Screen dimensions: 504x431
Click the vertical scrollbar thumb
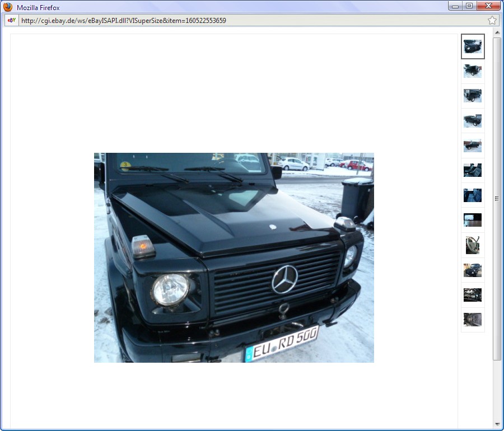coord(497,199)
